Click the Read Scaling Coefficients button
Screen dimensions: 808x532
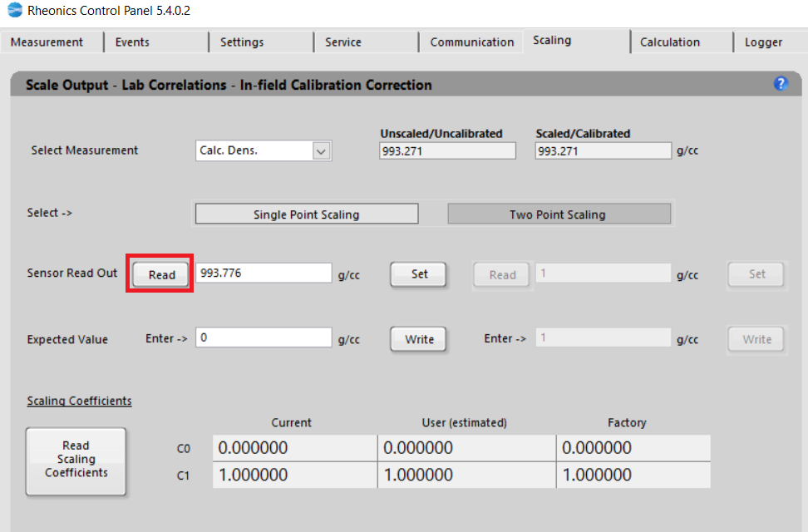[x=76, y=460]
